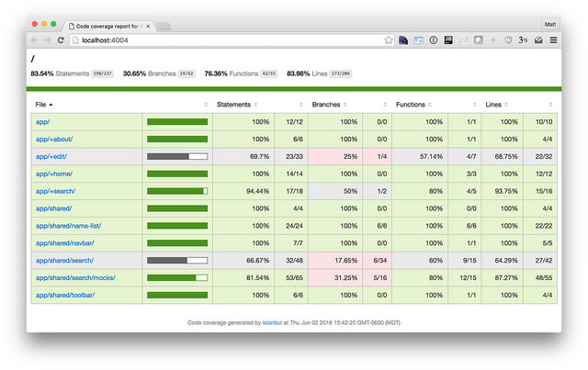Sort by the Lines column header
This screenshot has height=370, width=588.
click(x=496, y=105)
